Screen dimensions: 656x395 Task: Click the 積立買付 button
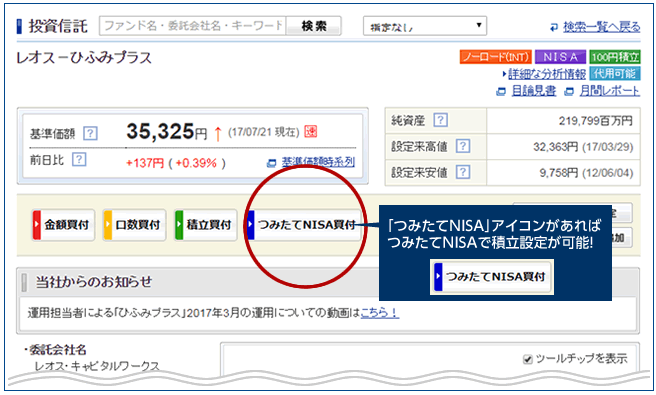pos(206,225)
